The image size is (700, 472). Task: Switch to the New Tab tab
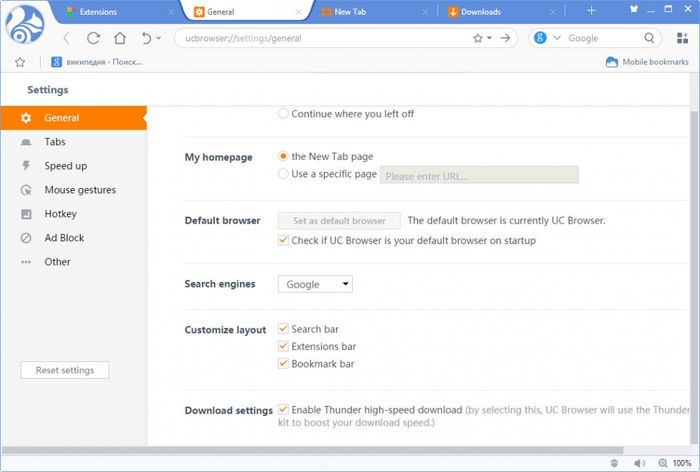coord(374,12)
